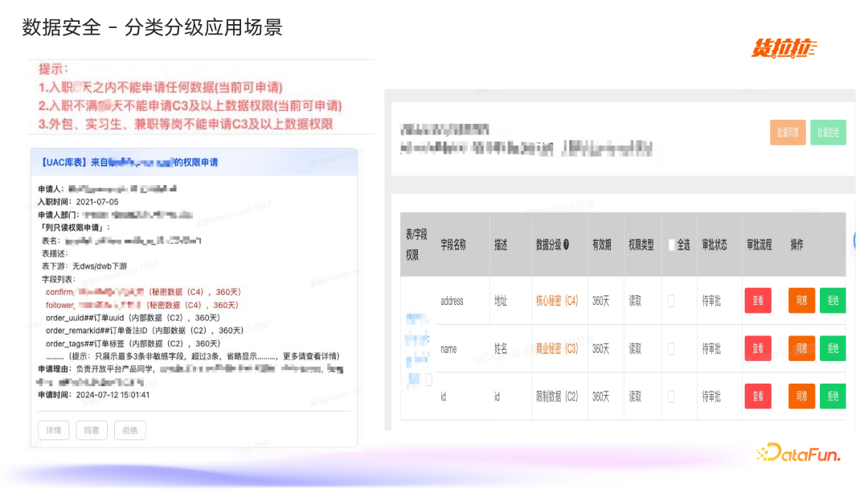Click the 入职时间 2021-07-05 line
868x489 pixels.
point(78,202)
